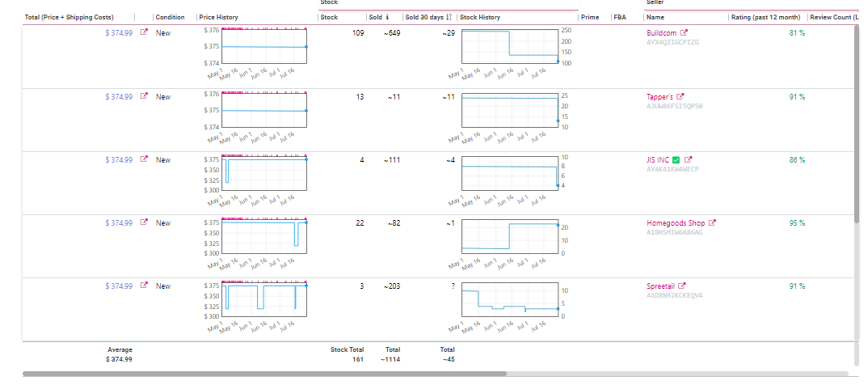
Task: Sort by the FBA column header
Action: point(620,17)
